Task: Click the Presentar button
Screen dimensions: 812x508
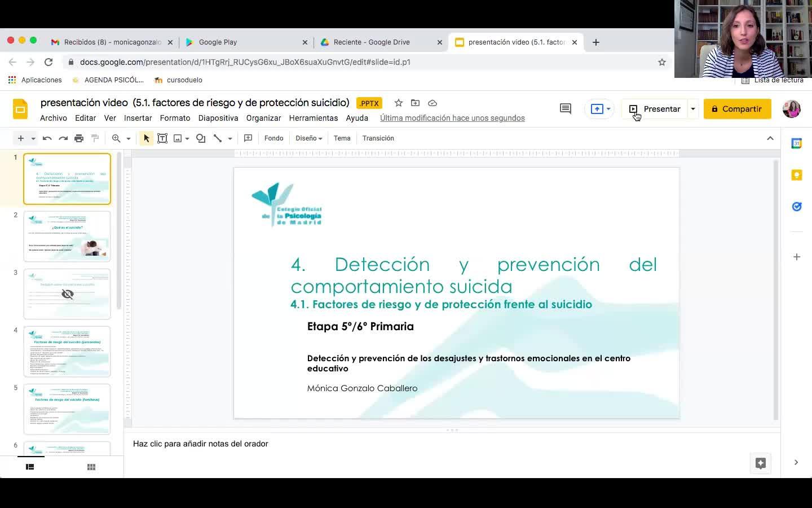Action: 655,109
